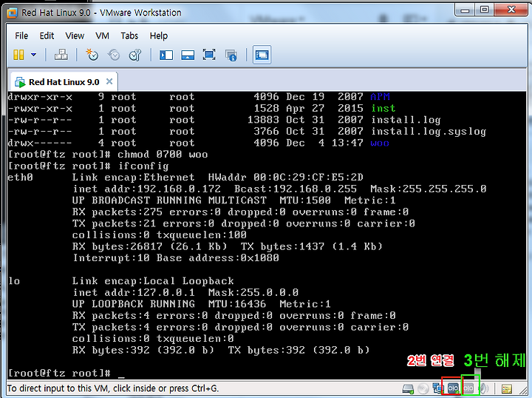Revert the VM to its previous snapshot
Viewport: 532px width, 398px height.
pyautogui.click(x=114, y=55)
